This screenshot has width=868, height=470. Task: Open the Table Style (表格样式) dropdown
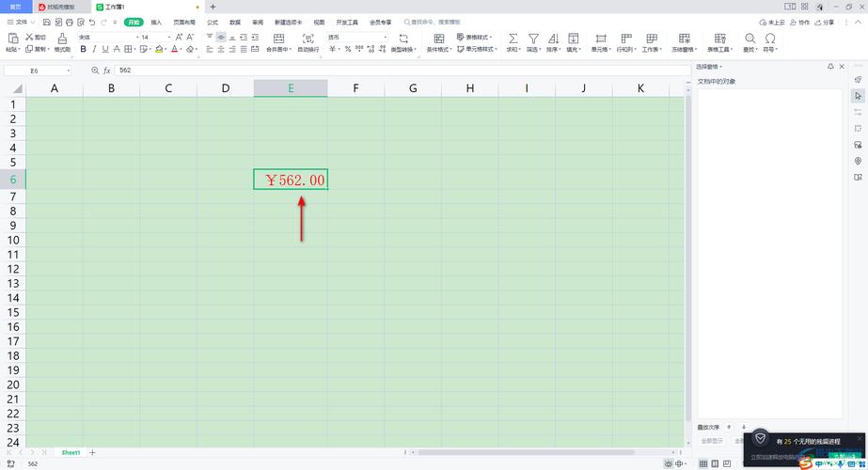pyautogui.click(x=474, y=37)
